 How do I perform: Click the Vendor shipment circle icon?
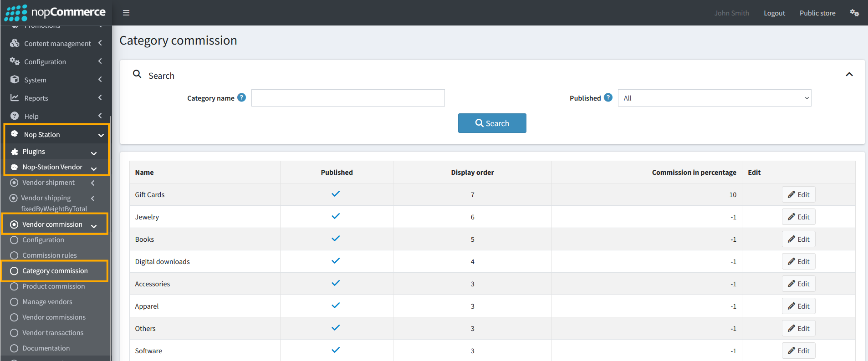point(14,183)
